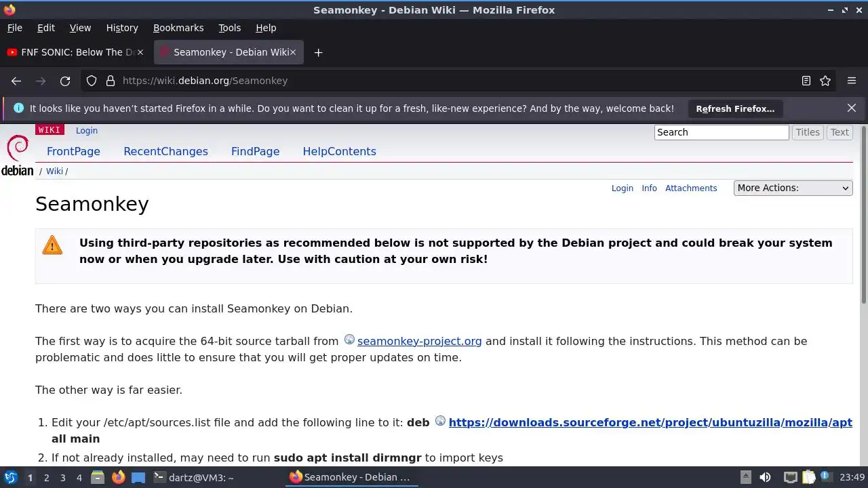The width and height of the screenshot is (868, 488).
Task: Open the FindPage link
Action: 255,151
